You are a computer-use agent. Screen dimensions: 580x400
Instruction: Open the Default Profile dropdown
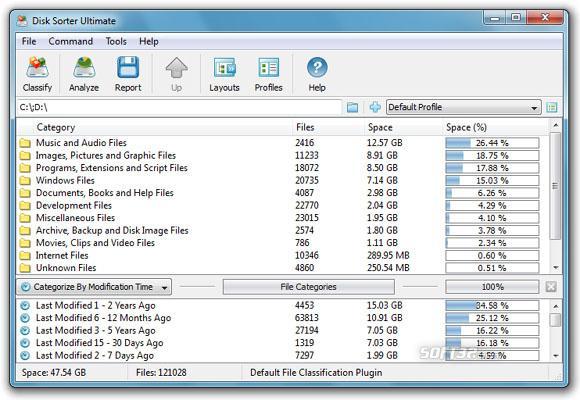pos(464,107)
